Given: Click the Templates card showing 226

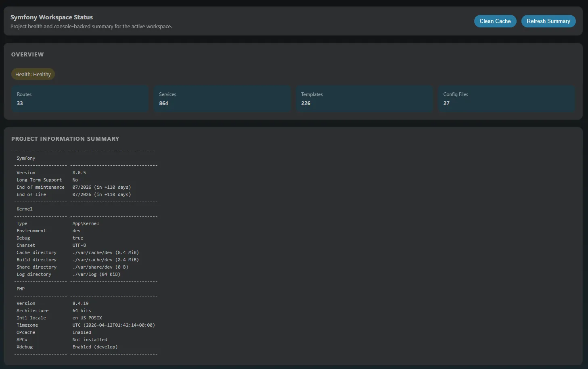Looking at the screenshot, I should 364,99.
